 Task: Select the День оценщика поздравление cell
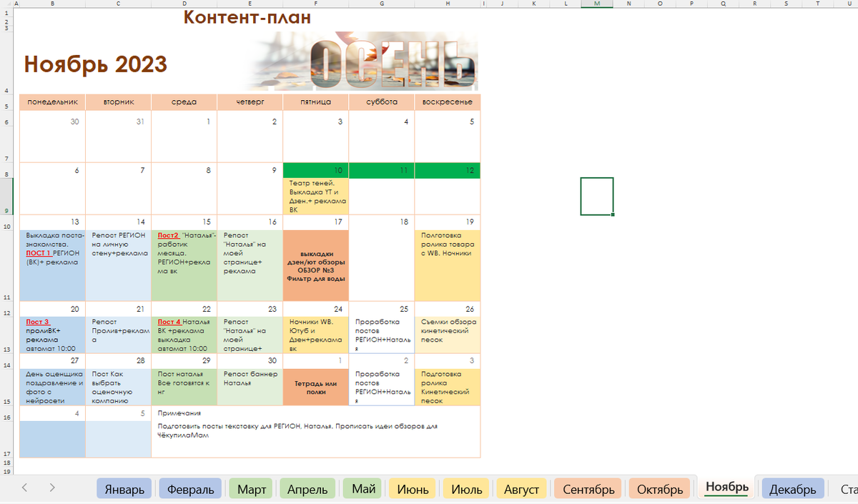pos(52,387)
